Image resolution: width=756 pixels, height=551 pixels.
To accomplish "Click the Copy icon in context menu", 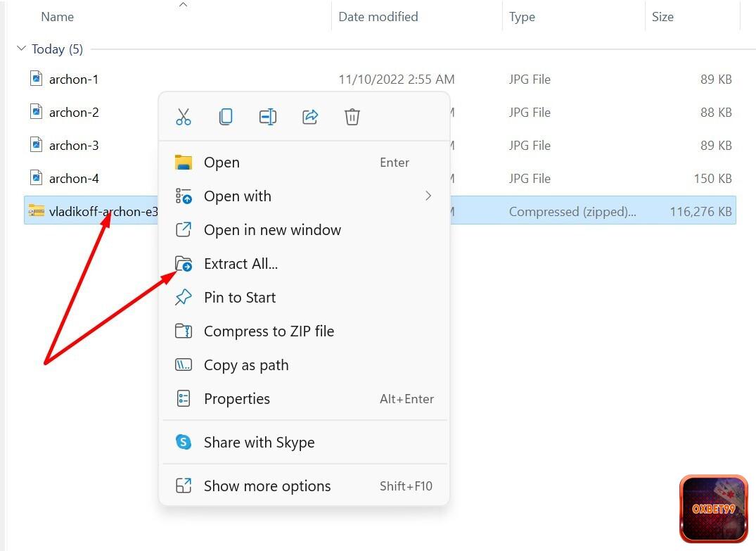I will [x=226, y=117].
